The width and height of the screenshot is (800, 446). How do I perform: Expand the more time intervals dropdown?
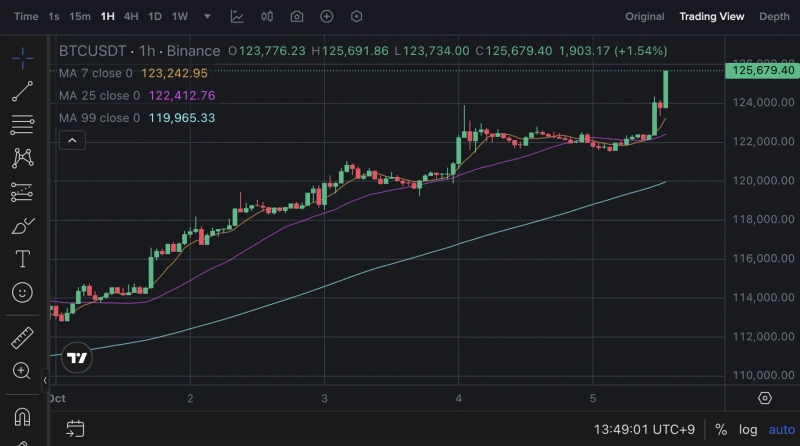(x=207, y=17)
